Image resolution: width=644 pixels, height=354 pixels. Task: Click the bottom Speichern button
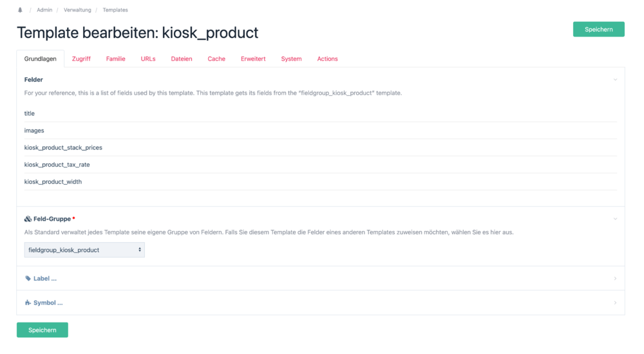(x=43, y=330)
